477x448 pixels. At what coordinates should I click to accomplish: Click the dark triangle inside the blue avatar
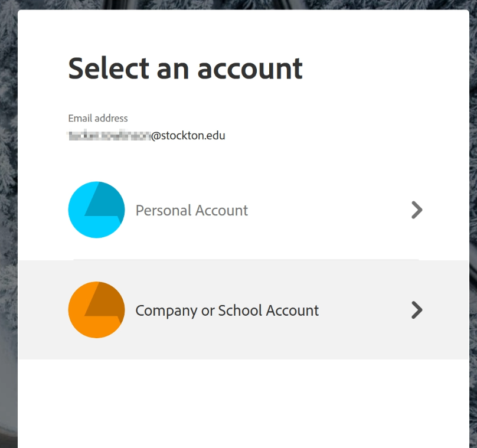(104, 201)
